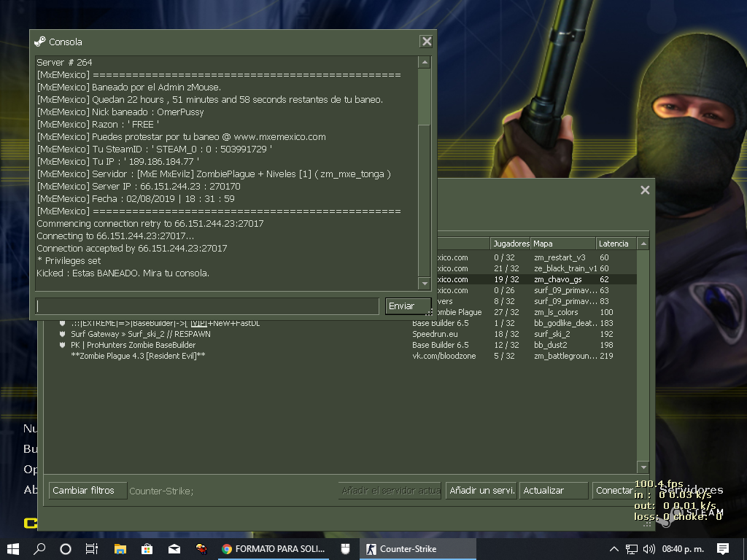The height and width of the screenshot is (560, 747).
Task: Open the network tray icon
Action: coord(632,549)
